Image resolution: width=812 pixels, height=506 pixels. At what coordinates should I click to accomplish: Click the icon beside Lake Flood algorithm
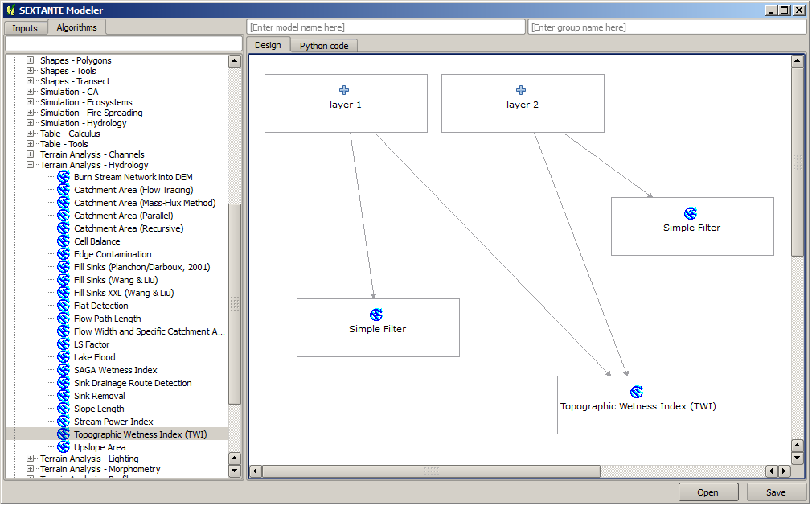tap(64, 357)
